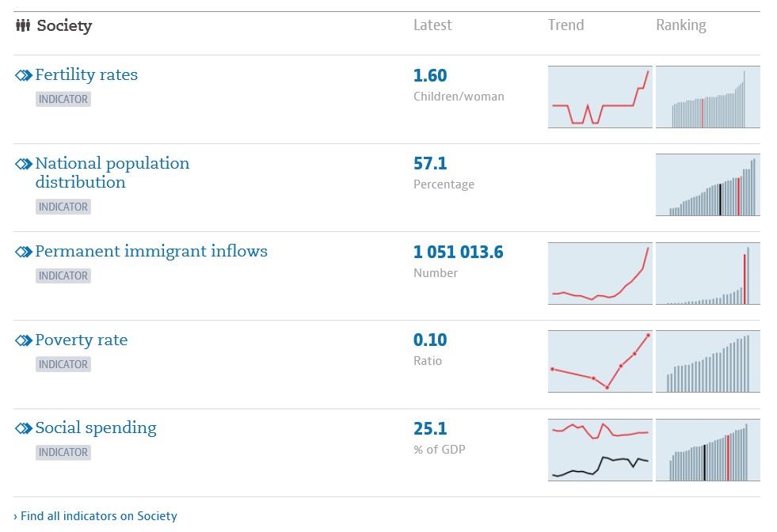The image size is (777, 532).
Task: Click the INDICATOR tag under Social spending
Action: pos(63,452)
